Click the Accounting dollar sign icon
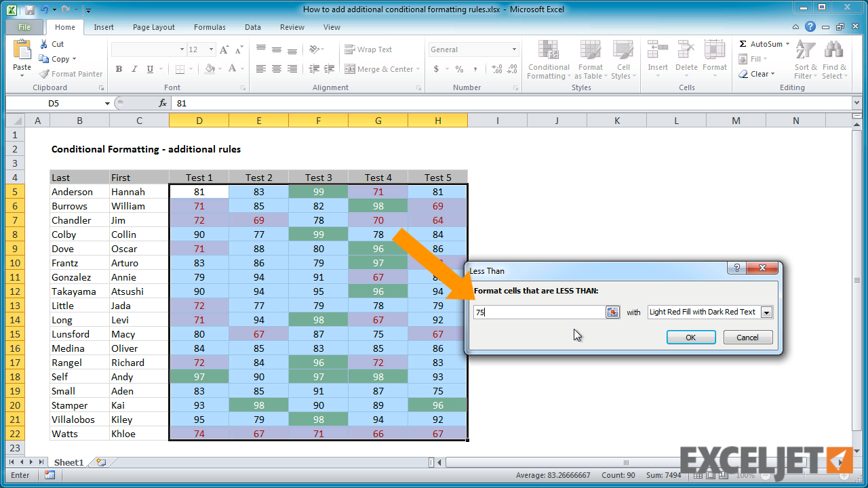 tap(436, 69)
